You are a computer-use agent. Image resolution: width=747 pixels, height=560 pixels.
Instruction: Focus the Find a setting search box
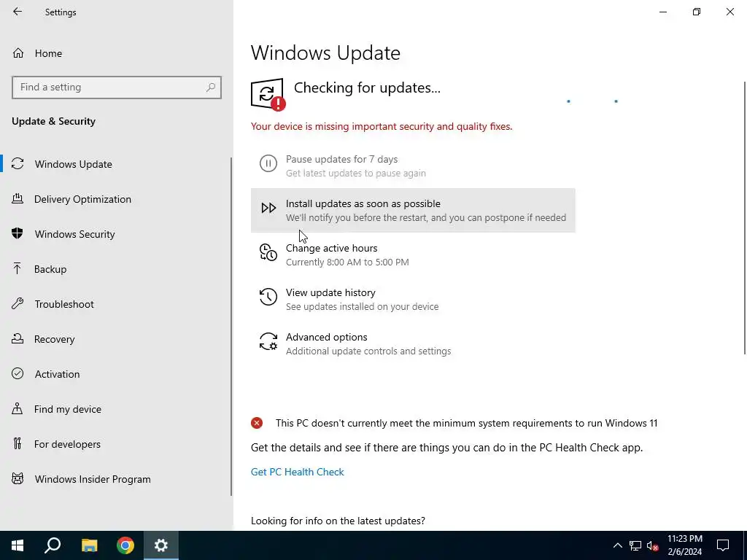tap(116, 87)
